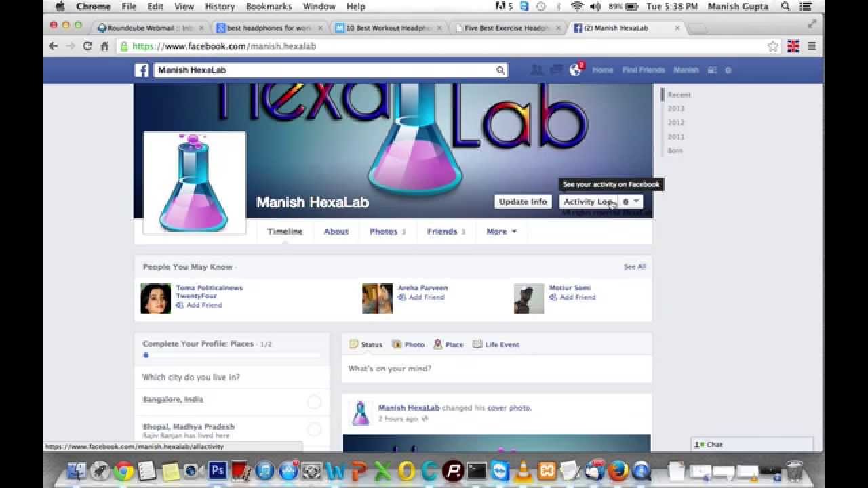Jump to 2012 on timeline sidebar
The image size is (868, 488).
click(676, 123)
